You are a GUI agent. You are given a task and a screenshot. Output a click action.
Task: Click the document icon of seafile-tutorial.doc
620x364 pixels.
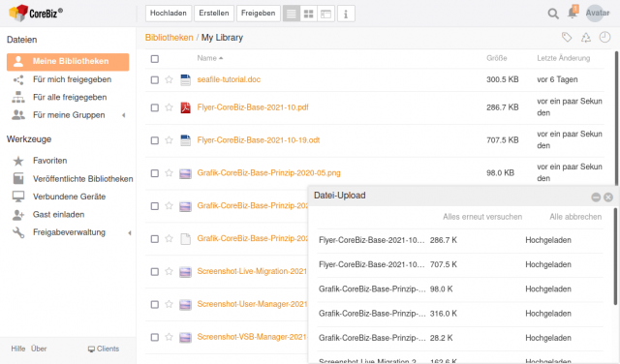coord(185,79)
